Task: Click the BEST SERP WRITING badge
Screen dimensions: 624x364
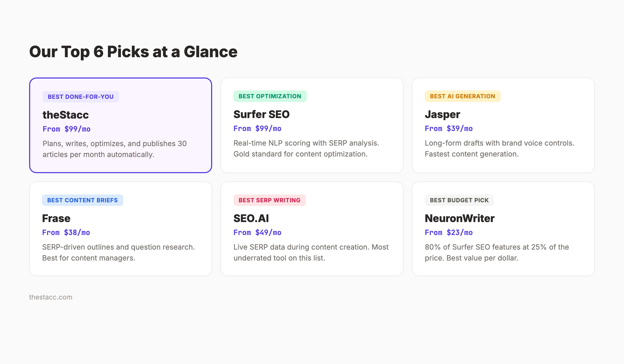Action: coord(269,200)
